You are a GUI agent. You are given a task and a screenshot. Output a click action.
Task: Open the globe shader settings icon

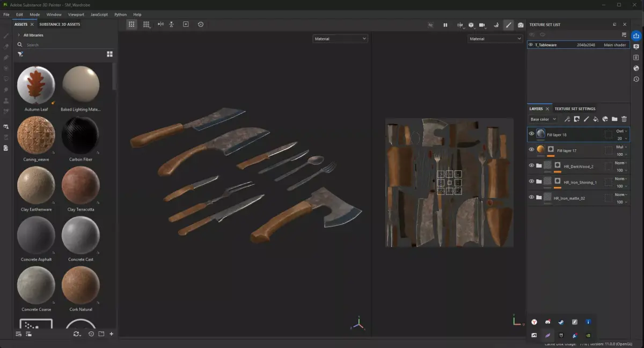pyautogui.click(x=636, y=68)
